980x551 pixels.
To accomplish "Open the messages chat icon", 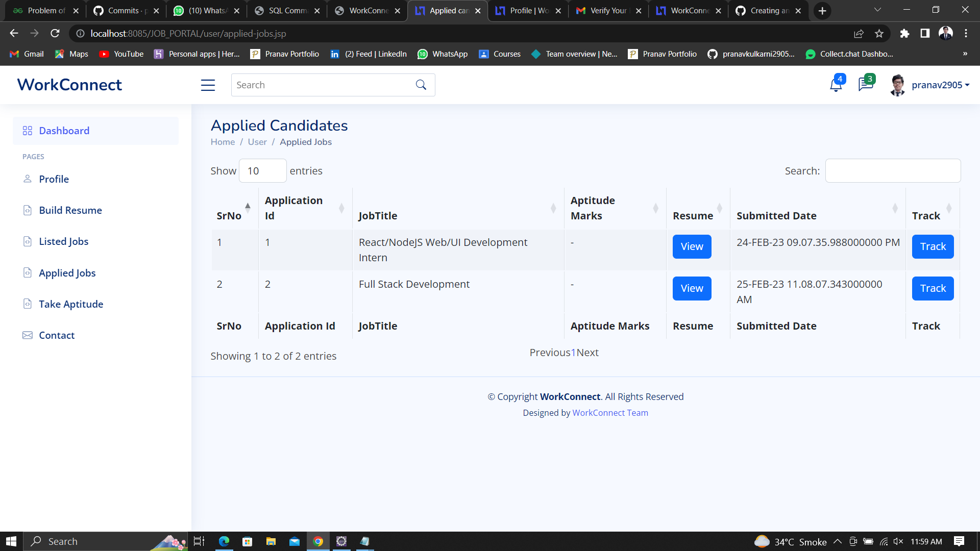I will [866, 85].
